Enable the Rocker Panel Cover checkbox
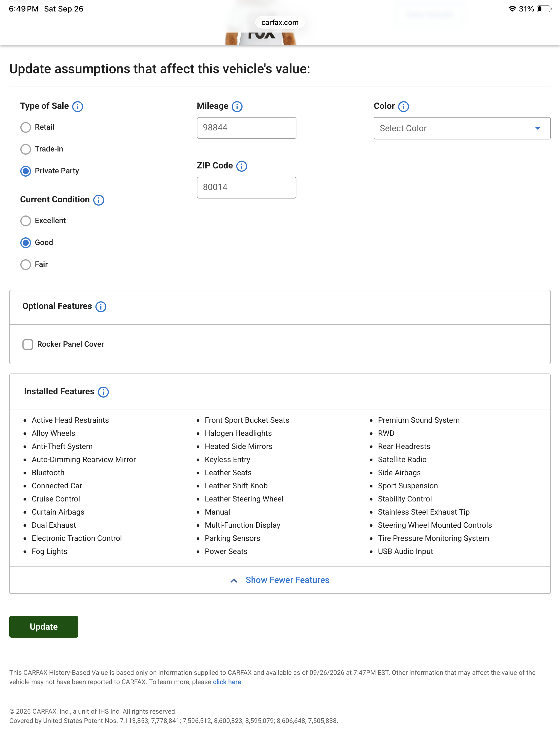The image size is (560, 747). 28,345
